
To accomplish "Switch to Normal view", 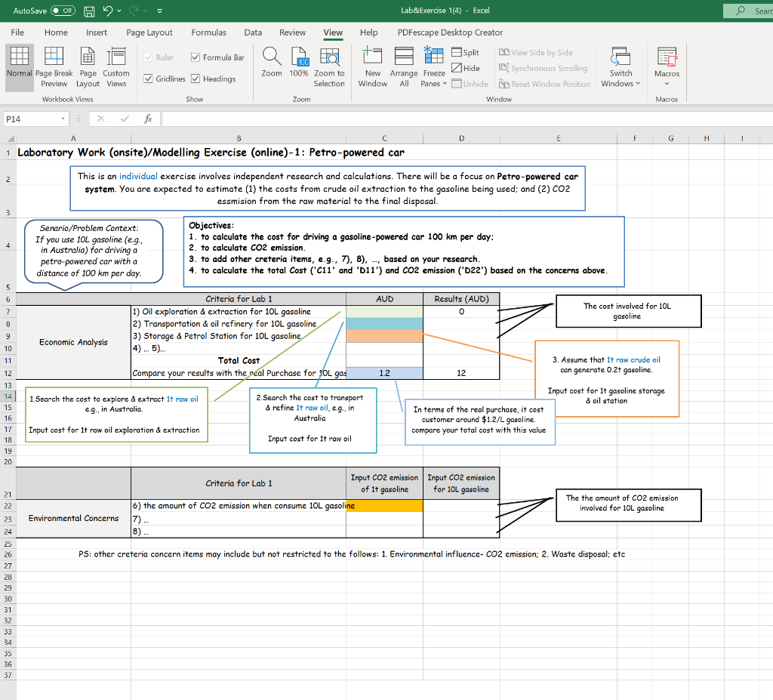I will (x=19, y=66).
